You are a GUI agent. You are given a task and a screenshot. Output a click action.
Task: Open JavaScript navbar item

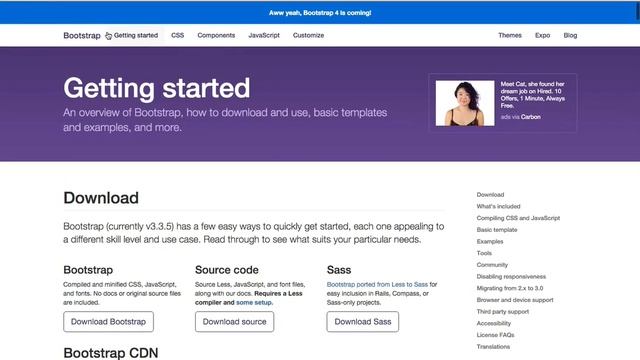coord(264,36)
